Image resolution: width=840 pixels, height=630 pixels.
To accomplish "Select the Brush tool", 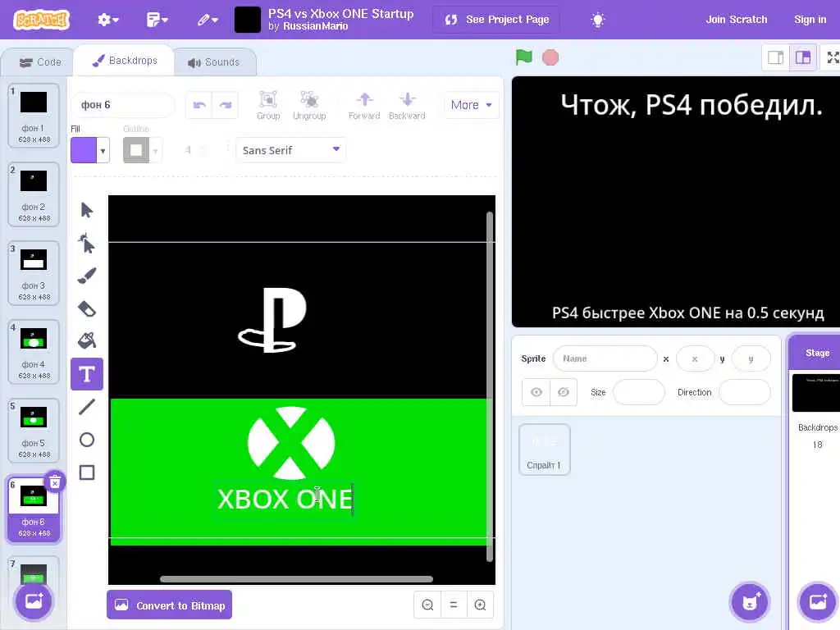I will tap(87, 276).
